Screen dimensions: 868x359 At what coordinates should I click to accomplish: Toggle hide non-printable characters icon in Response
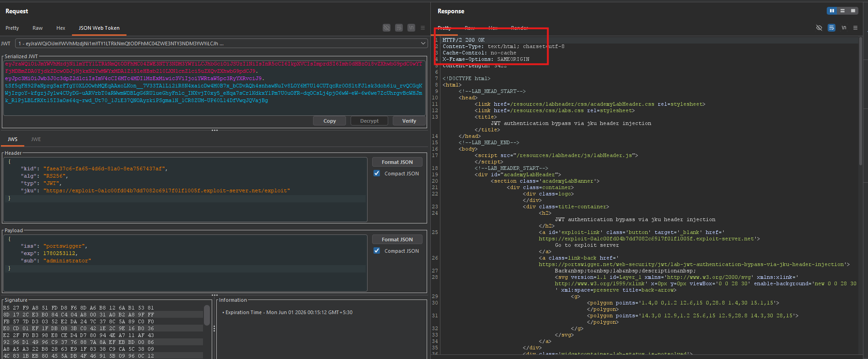click(x=819, y=28)
